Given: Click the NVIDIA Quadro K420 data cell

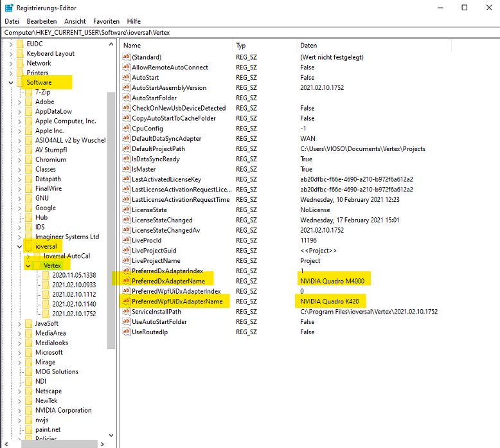Looking at the screenshot, I should [330, 301].
